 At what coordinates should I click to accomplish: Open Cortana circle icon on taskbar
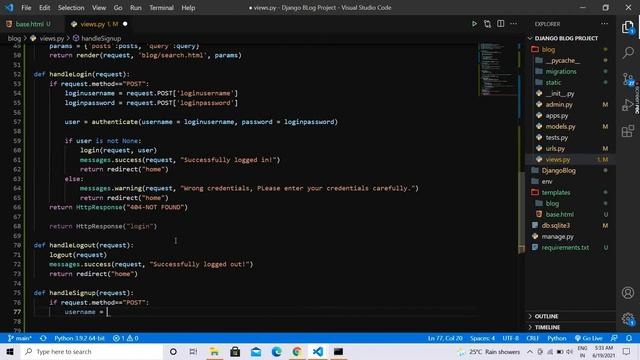(173, 351)
